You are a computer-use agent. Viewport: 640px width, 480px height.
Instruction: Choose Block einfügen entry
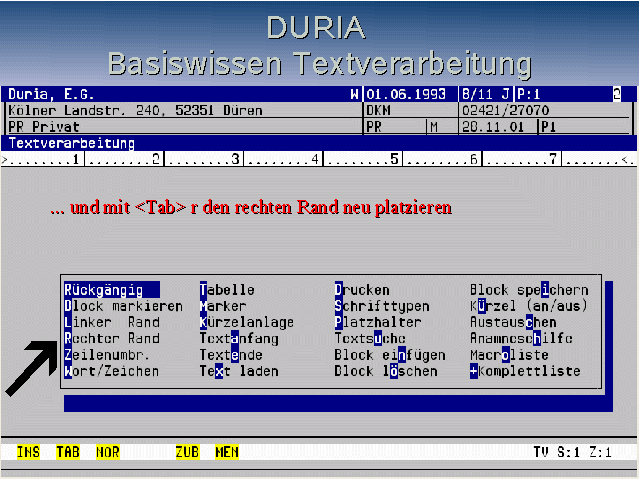(390, 355)
